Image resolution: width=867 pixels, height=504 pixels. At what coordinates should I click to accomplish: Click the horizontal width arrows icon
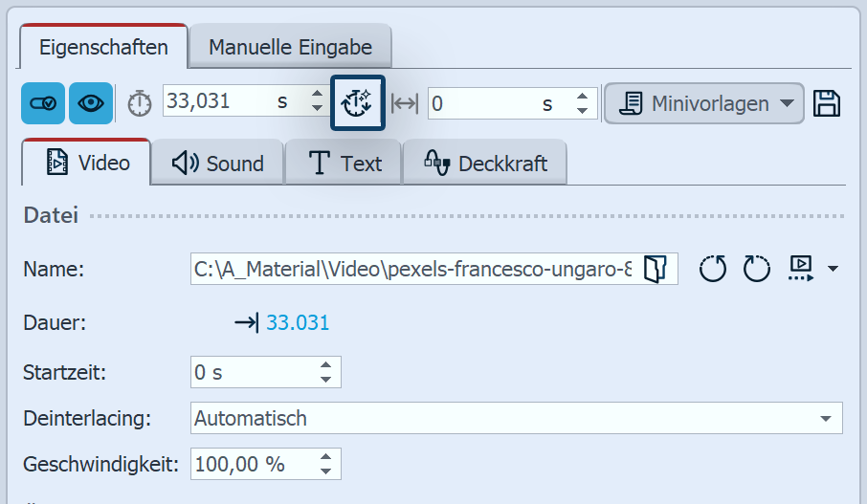tap(406, 103)
